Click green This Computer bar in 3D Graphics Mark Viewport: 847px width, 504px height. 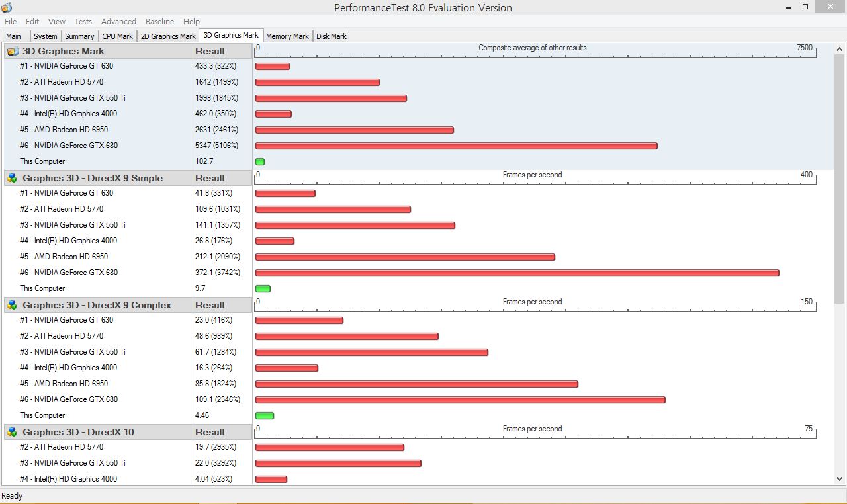pos(260,161)
